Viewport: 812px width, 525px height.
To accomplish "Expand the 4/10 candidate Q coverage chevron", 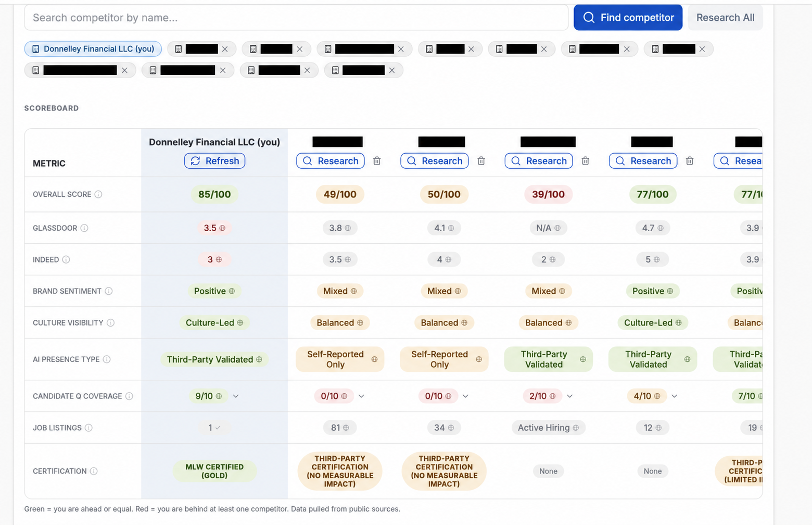I will tap(675, 396).
